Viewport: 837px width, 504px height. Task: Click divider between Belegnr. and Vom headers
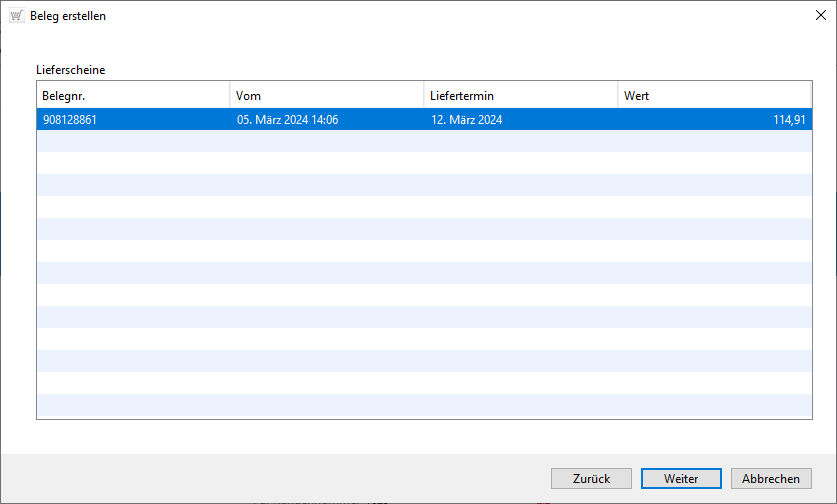tap(229, 96)
